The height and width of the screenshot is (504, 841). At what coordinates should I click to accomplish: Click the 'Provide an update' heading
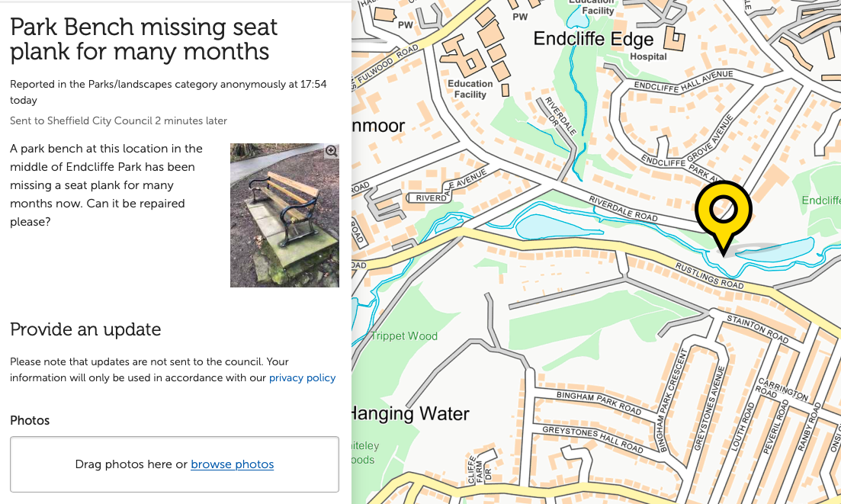(85, 329)
